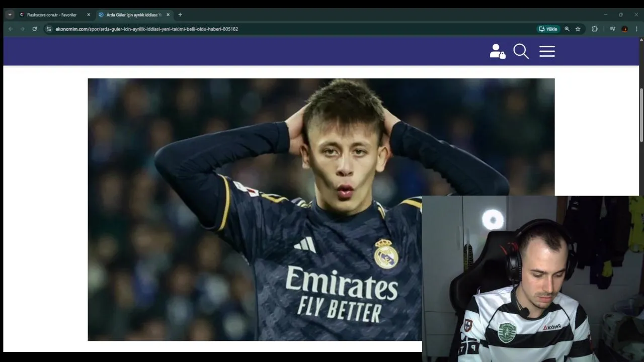This screenshot has height=362, width=644.
Task: Go back using the browser back arrow
Action: coord(11,29)
